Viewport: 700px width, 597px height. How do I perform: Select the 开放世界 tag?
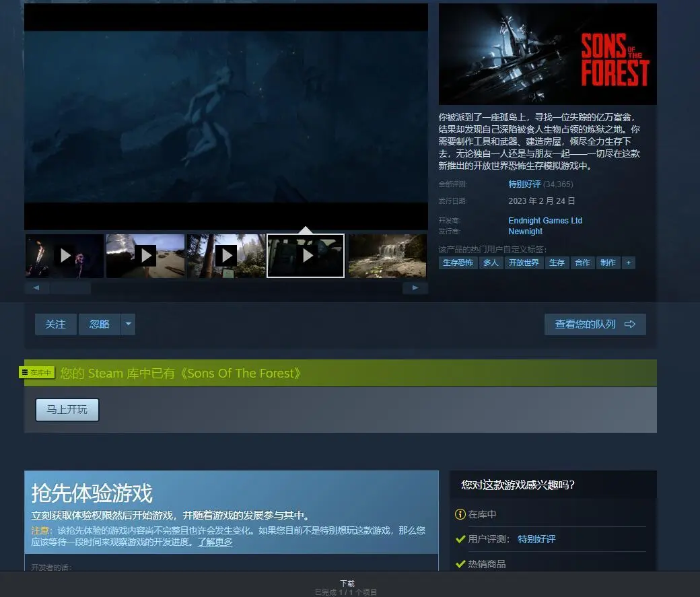(x=524, y=262)
